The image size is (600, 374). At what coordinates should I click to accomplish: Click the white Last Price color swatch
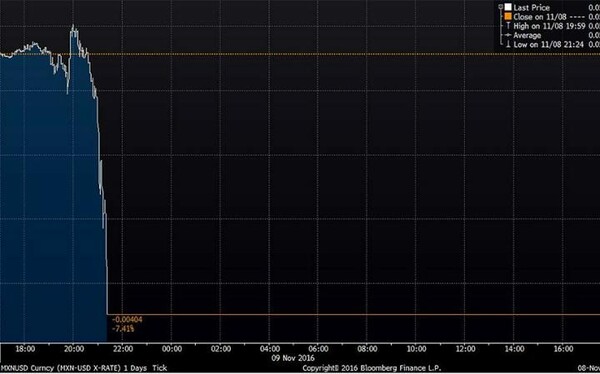coord(508,7)
